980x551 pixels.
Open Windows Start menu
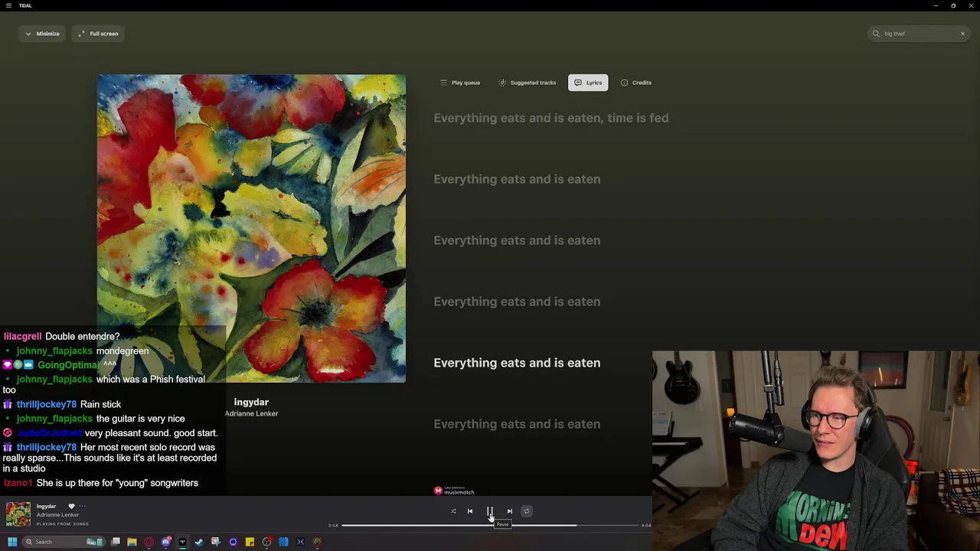[12, 542]
